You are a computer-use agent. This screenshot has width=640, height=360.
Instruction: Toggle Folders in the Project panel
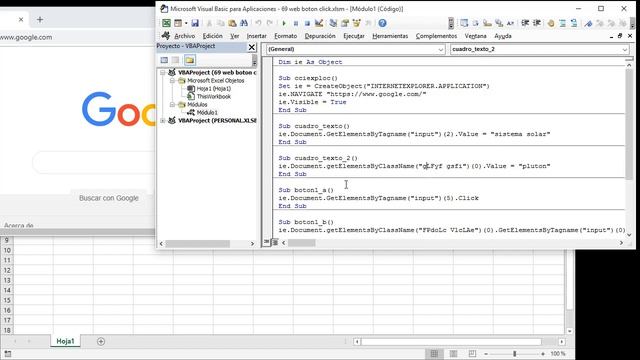pos(190,60)
